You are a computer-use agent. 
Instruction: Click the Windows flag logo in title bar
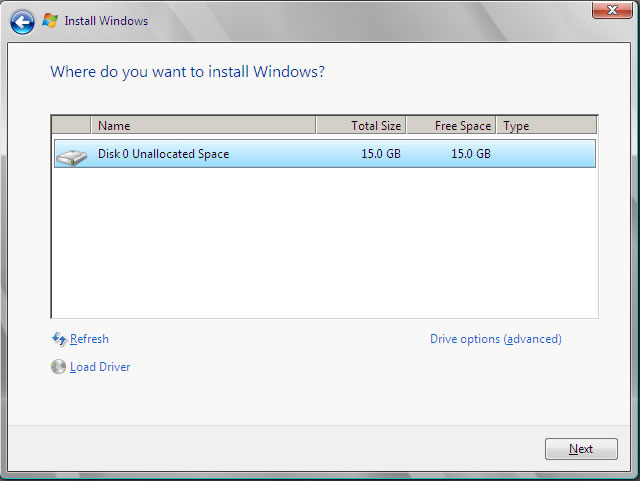[x=50, y=20]
